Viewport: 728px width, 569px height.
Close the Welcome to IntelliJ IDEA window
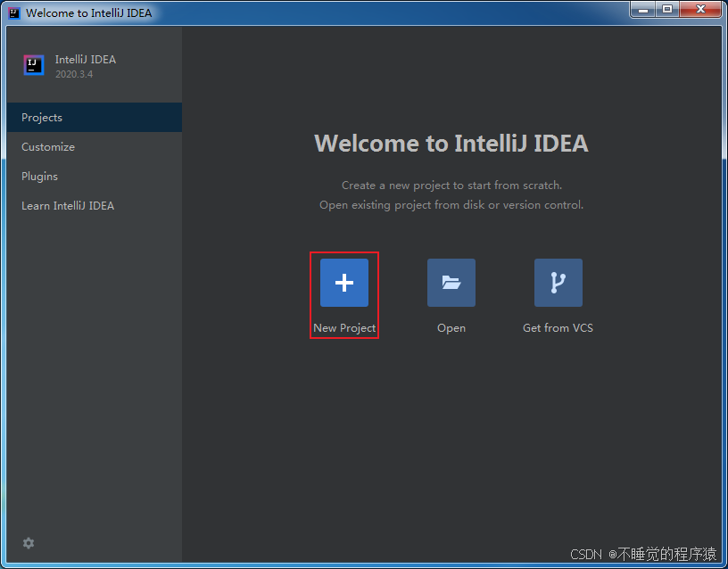coord(700,9)
